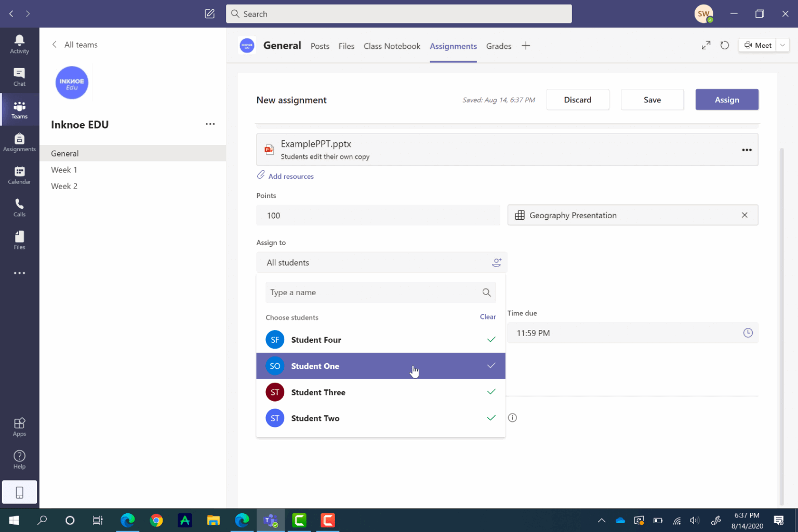This screenshot has width=798, height=532.
Task: Click the Assignments icon in the left rail
Action: (19, 141)
